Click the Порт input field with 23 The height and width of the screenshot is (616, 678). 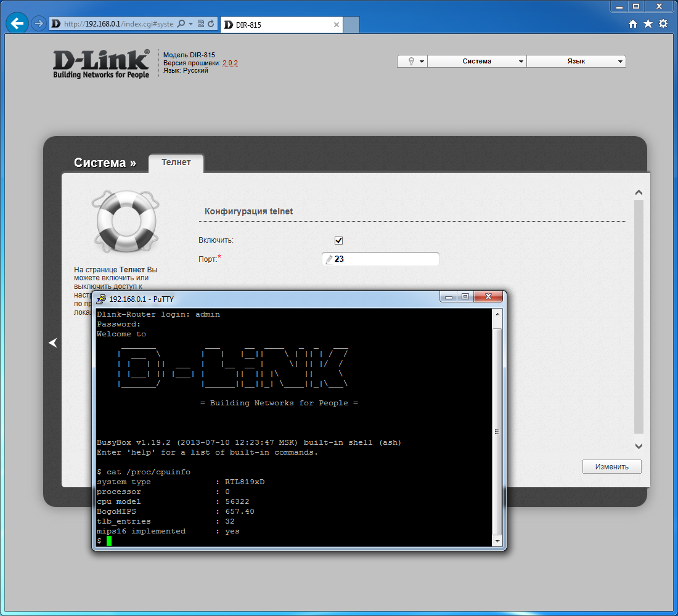(380, 259)
